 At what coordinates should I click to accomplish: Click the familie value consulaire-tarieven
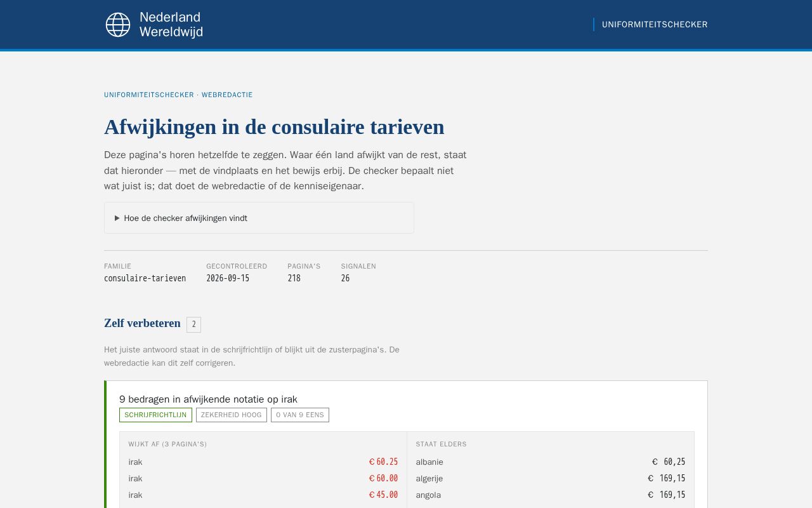145,278
